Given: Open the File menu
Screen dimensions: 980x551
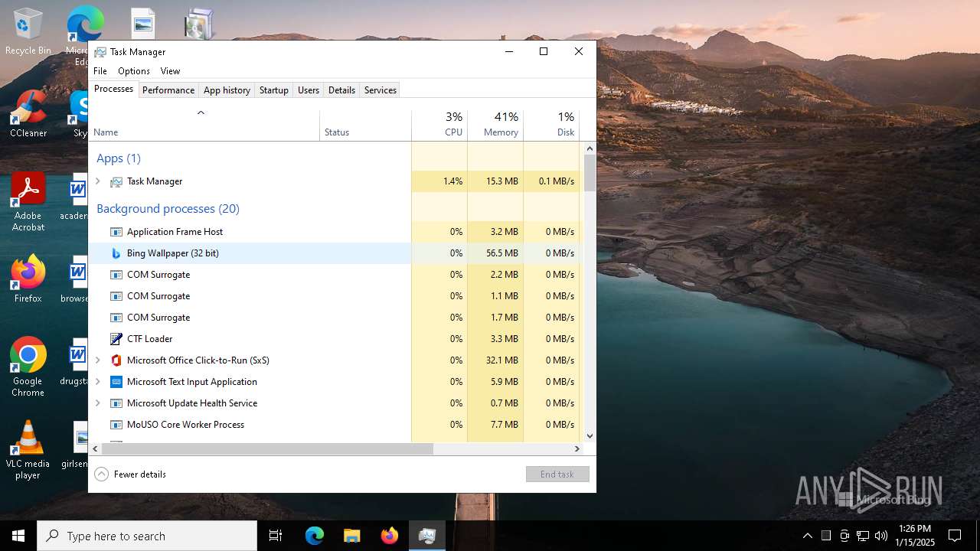Looking at the screenshot, I should [100, 71].
